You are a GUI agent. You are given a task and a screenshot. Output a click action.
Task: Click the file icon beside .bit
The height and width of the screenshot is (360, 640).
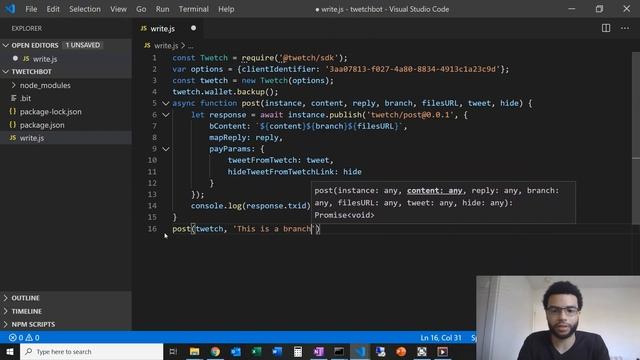(x=14, y=98)
